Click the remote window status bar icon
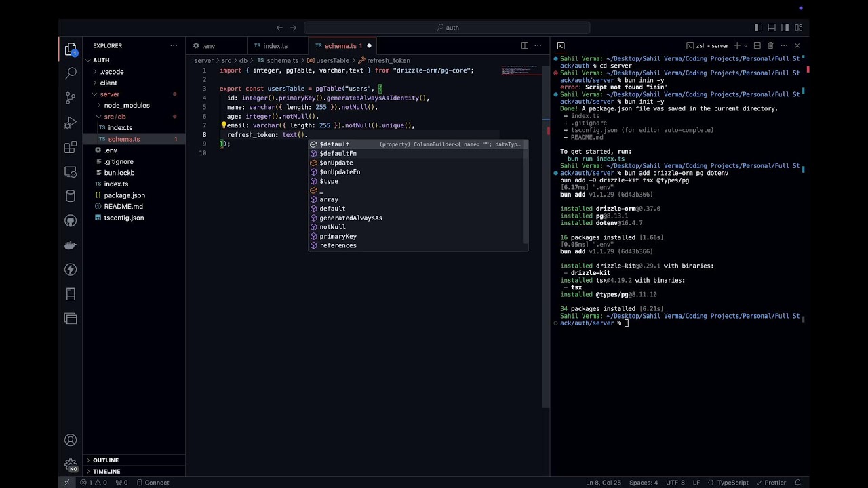This screenshot has width=868, height=488. 66,483
